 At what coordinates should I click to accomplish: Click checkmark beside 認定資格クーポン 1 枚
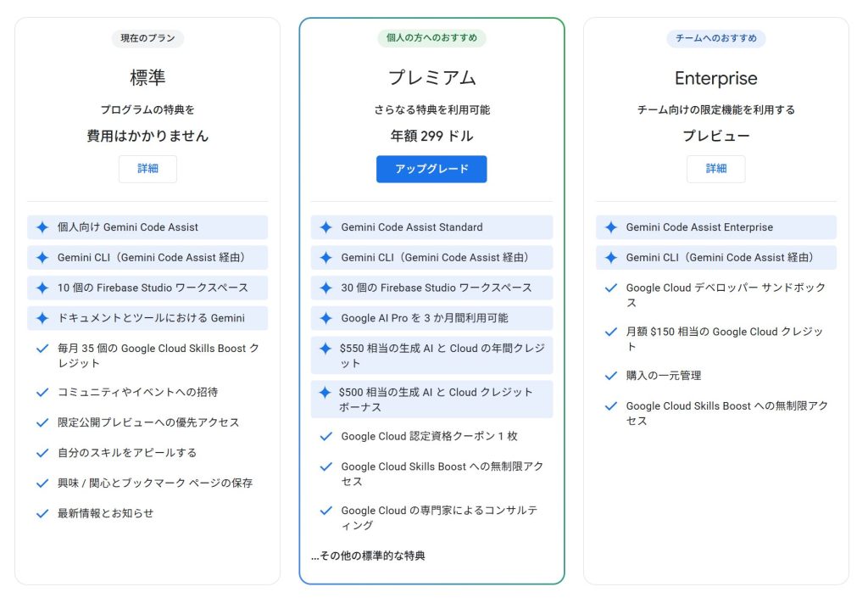326,436
